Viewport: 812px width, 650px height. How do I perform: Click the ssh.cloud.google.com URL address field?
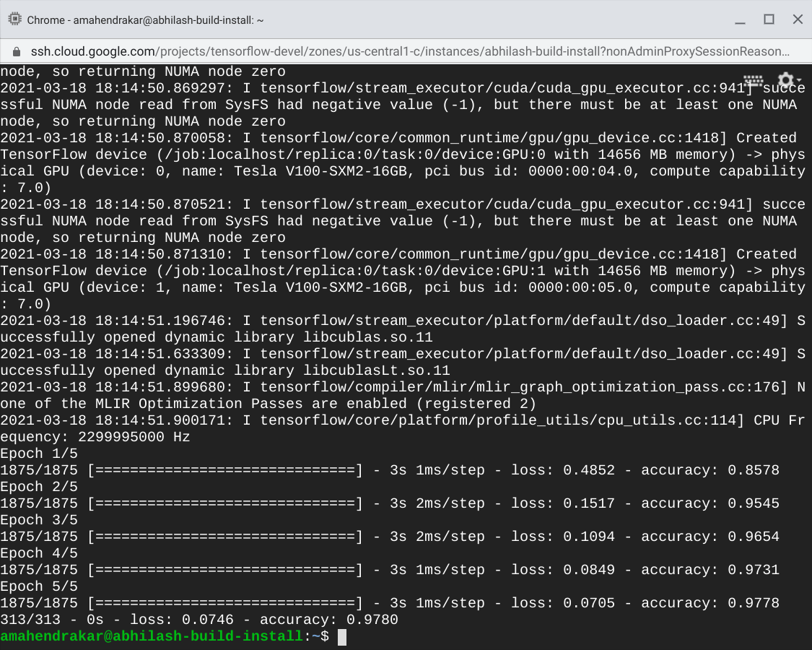pyautogui.click(x=410, y=51)
